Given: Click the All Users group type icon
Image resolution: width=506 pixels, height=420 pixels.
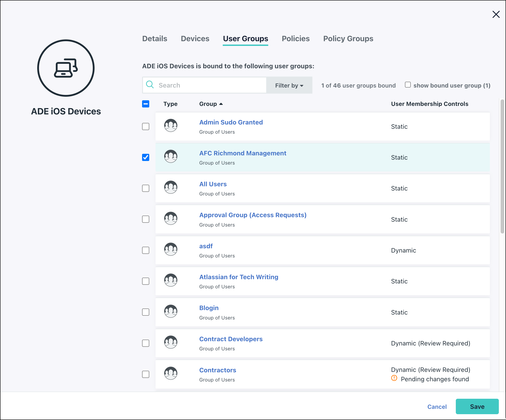Looking at the screenshot, I should tap(171, 187).
